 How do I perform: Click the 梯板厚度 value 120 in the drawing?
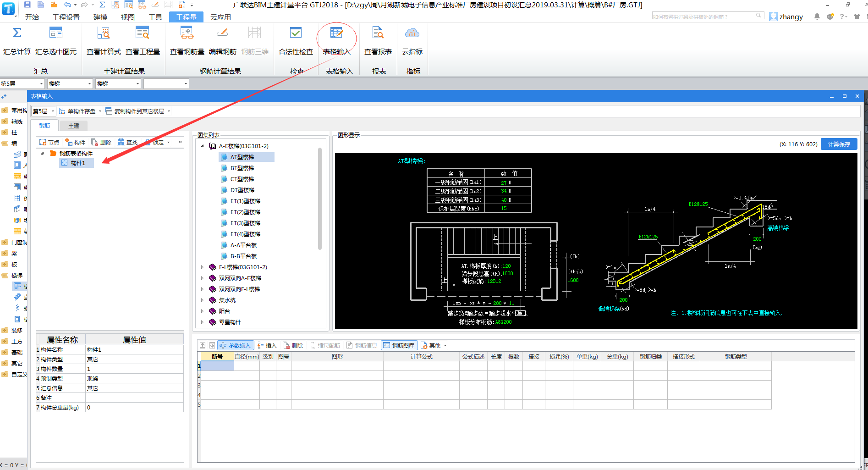pyautogui.click(x=506, y=266)
